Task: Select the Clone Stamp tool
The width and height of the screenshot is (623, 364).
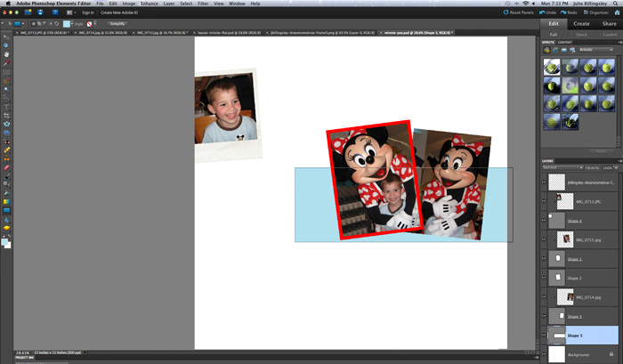Action: (x=6, y=158)
